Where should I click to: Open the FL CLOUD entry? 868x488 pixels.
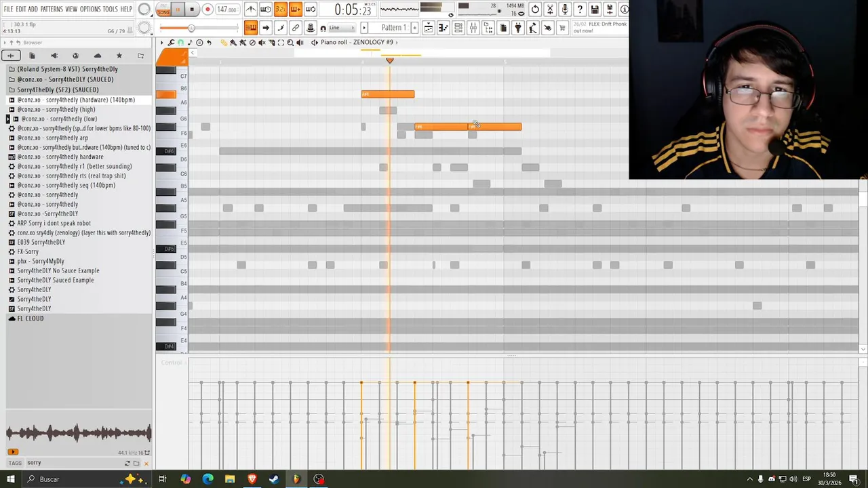click(30, 318)
